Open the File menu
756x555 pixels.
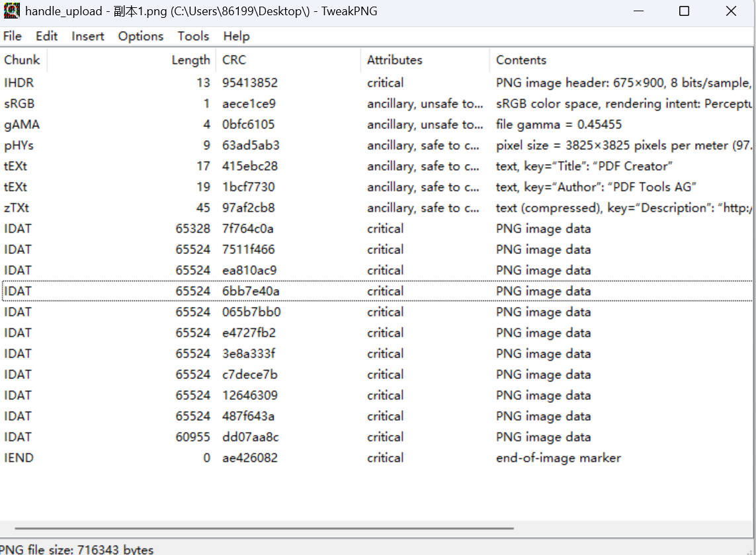point(13,36)
